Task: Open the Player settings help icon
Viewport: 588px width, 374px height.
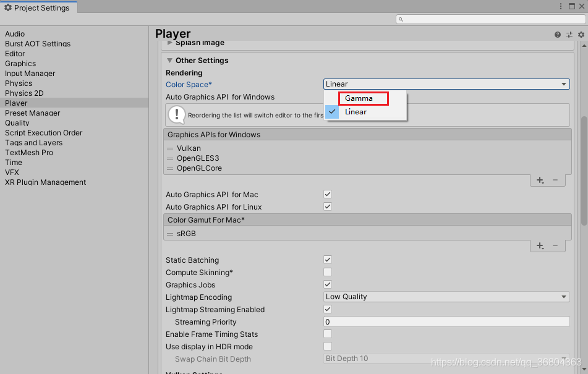Action: [x=557, y=35]
